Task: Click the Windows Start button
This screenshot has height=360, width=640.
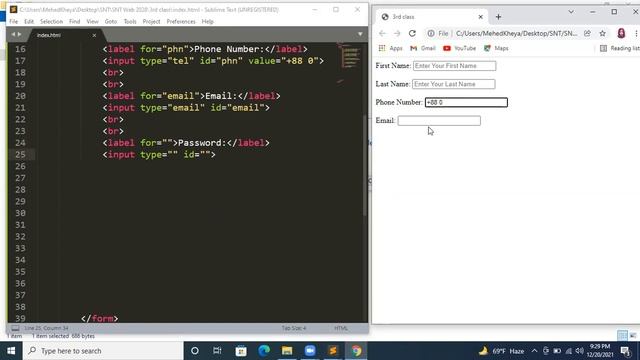Action: pyautogui.click(x=11, y=351)
